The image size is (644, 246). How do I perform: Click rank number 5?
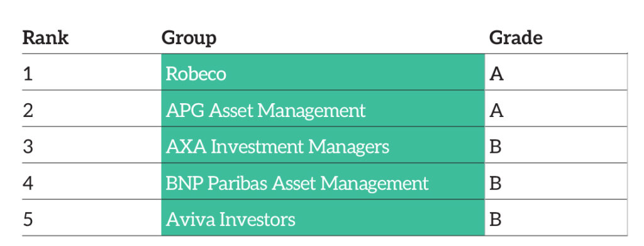click(28, 219)
